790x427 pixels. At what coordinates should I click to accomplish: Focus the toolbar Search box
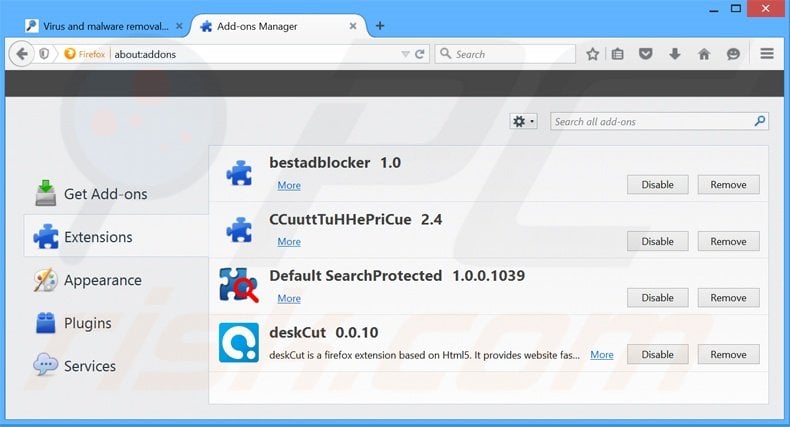pyautogui.click(x=505, y=54)
